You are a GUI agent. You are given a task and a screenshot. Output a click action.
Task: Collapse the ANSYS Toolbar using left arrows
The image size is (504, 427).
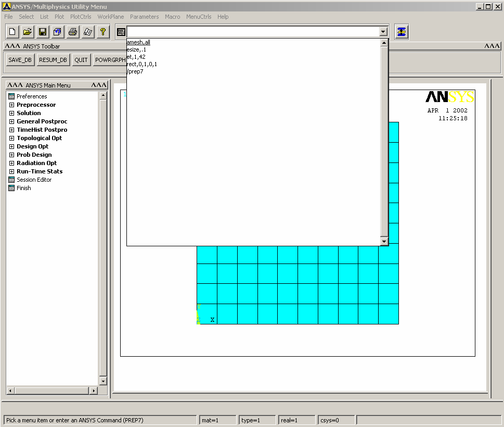coord(12,46)
